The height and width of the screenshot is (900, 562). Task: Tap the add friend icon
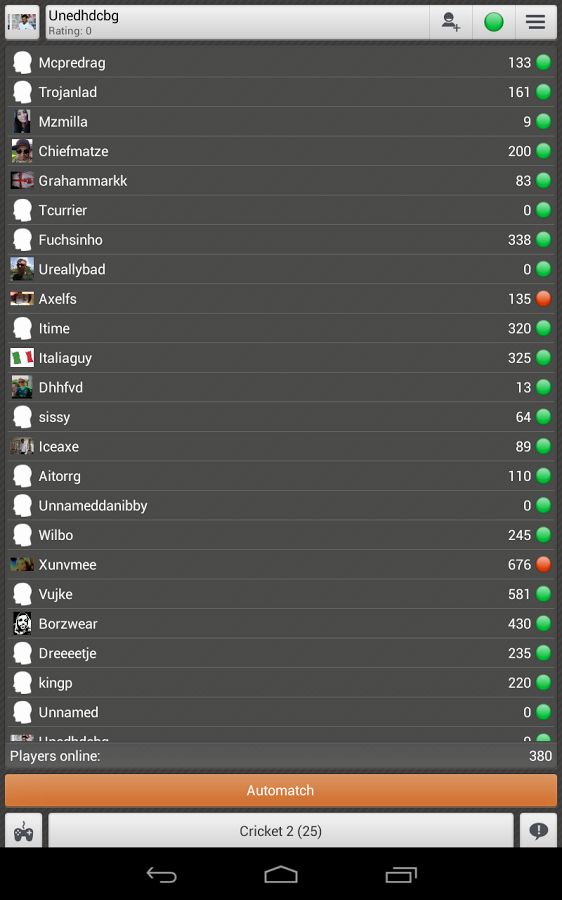pos(451,22)
